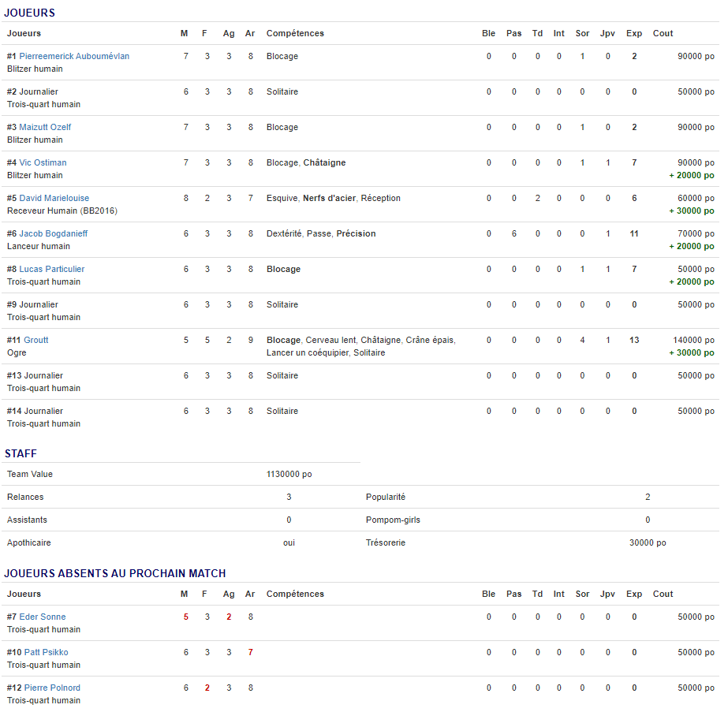Select the Pierre Polnord link
Screen dimensions: 728x712
pos(51,688)
